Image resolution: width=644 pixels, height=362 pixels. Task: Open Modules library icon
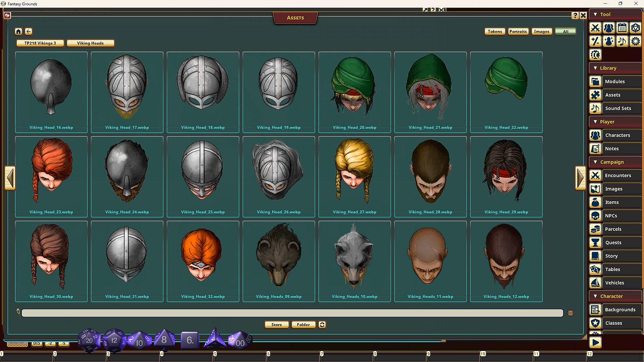click(595, 82)
